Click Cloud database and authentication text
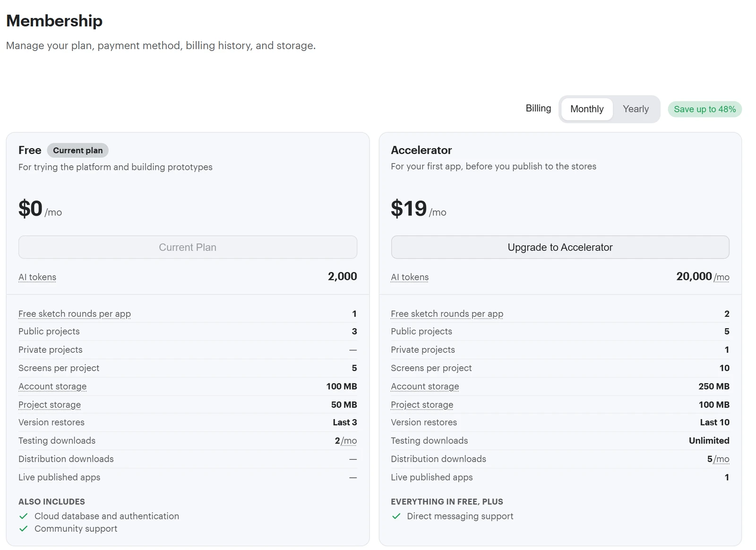This screenshot has width=756, height=550. (107, 516)
